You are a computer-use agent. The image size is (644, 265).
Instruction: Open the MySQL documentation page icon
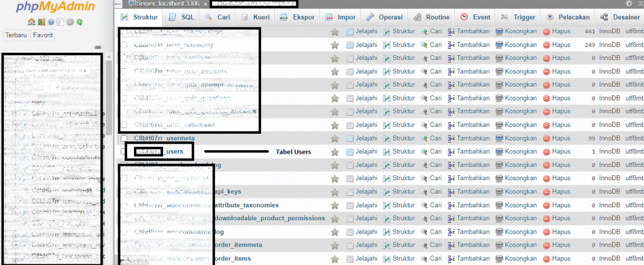point(60,22)
